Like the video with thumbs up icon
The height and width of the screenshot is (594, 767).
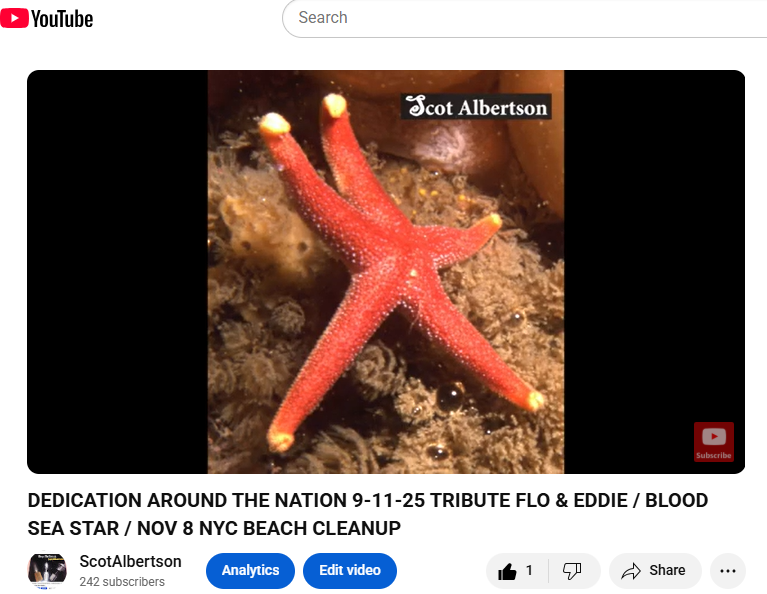point(507,571)
